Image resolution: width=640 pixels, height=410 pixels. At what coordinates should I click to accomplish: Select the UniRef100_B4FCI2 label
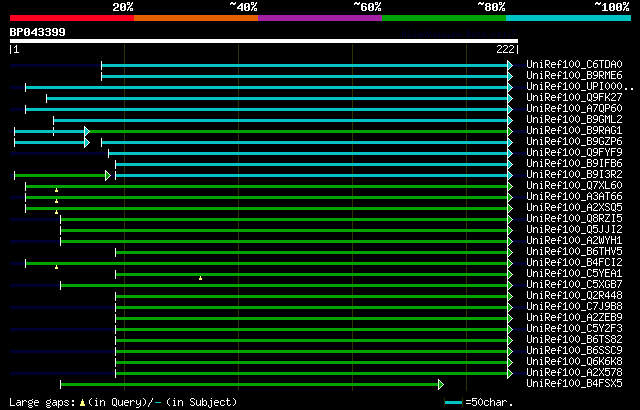click(x=574, y=263)
